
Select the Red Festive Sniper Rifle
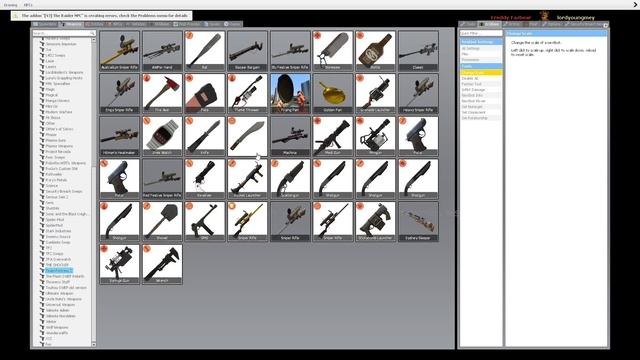[x=162, y=179]
